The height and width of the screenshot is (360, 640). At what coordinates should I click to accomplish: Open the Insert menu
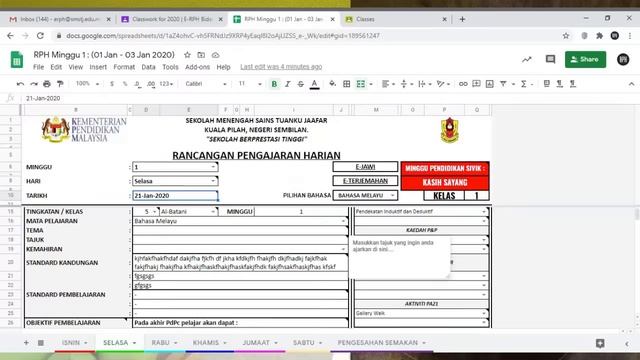coord(98,67)
